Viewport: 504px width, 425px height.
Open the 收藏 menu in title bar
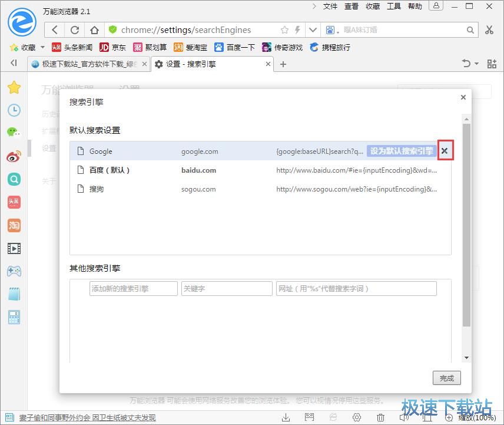pos(373,6)
